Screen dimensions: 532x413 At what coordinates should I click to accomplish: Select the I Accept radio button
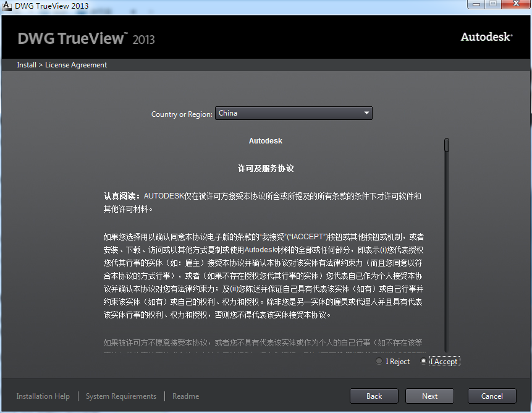[x=423, y=361]
